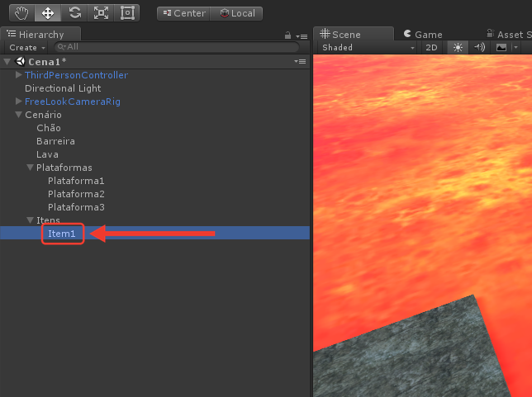The height and width of the screenshot is (397, 532).
Task: Toggle scene audio speaker icon
Action: tap(479, 48)
